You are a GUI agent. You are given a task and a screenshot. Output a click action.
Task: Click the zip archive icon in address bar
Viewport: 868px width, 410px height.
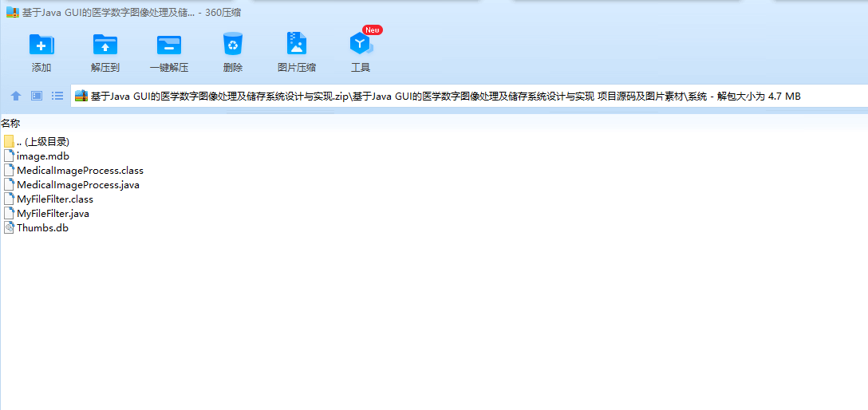pos(81,96)
